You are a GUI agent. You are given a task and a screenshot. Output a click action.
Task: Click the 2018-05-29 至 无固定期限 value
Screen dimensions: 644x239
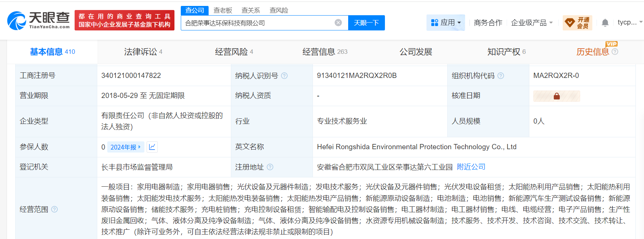143,96
